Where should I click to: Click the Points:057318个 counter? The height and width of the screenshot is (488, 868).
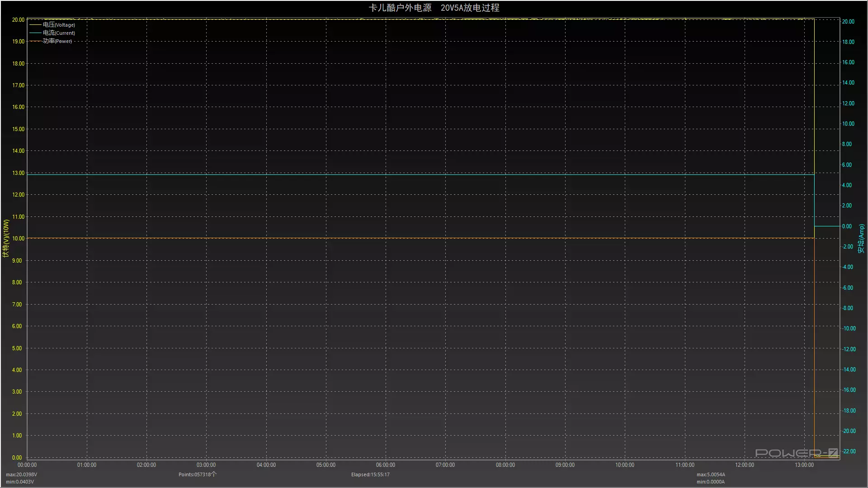point(198,474)
